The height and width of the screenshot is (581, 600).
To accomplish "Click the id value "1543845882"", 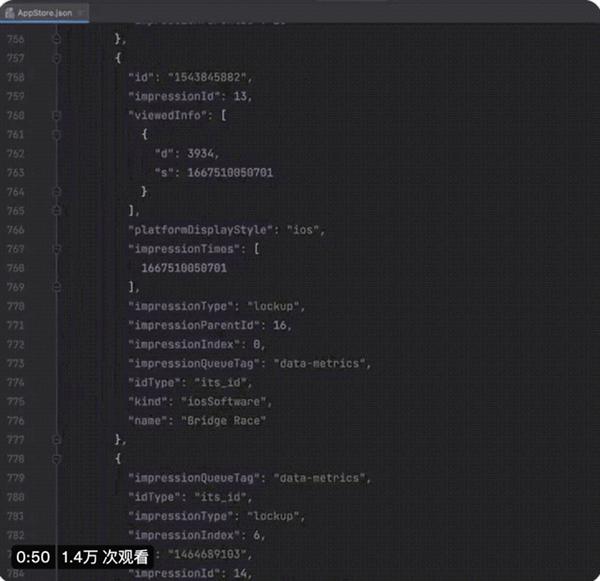I will [207, 77].
